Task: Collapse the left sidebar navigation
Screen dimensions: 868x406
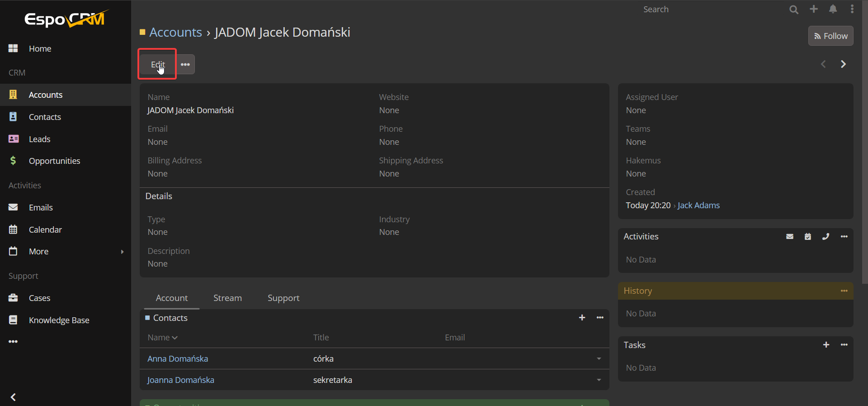Action: click(x=13, y=397)
